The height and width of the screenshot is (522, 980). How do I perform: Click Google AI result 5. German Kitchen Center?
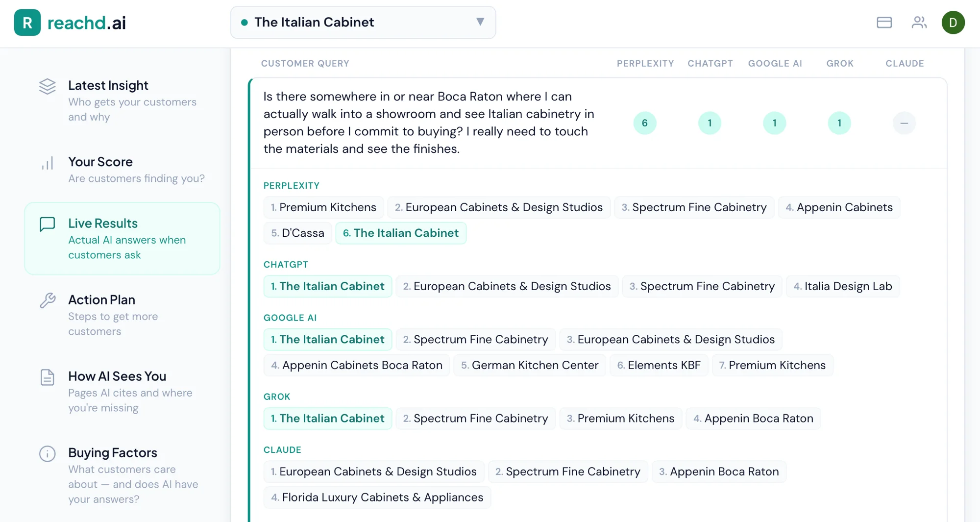pyautogui.click(x=530, y=366)
